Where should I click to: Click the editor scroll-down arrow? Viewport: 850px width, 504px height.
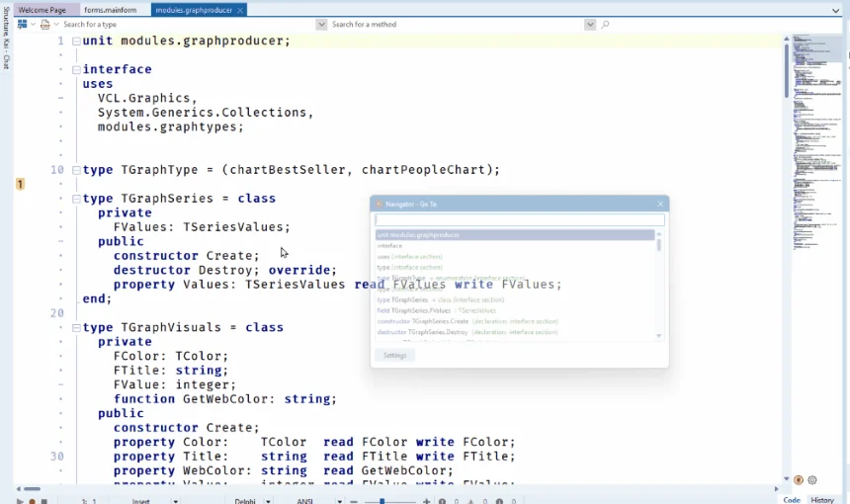[786, 479]
